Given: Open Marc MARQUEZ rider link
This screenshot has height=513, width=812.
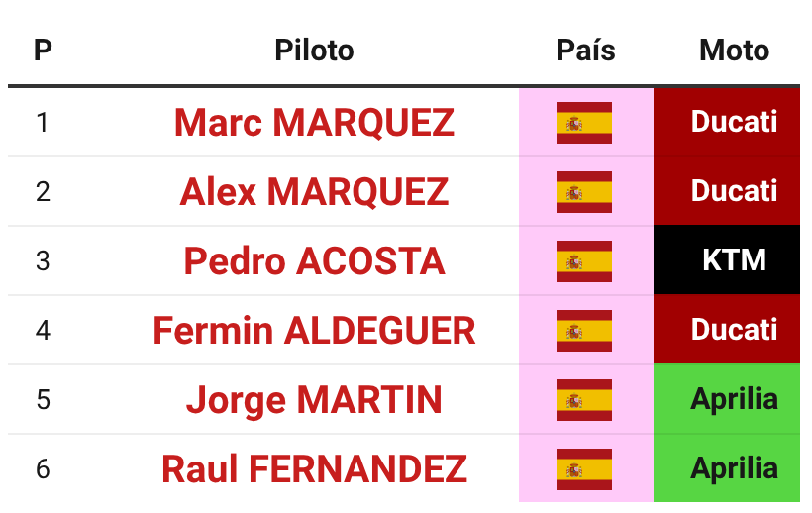Looking at the screenshot, I should pos(314,123).
